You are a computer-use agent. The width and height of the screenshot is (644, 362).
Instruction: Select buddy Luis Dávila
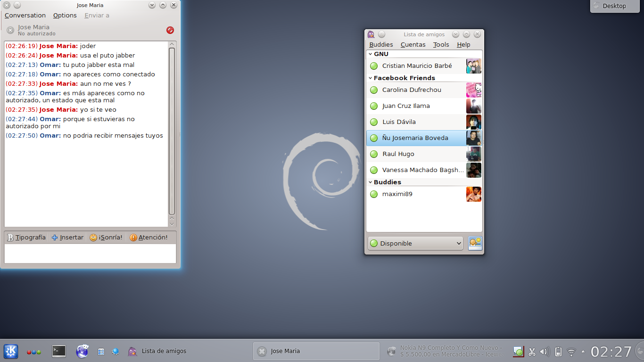424,122
